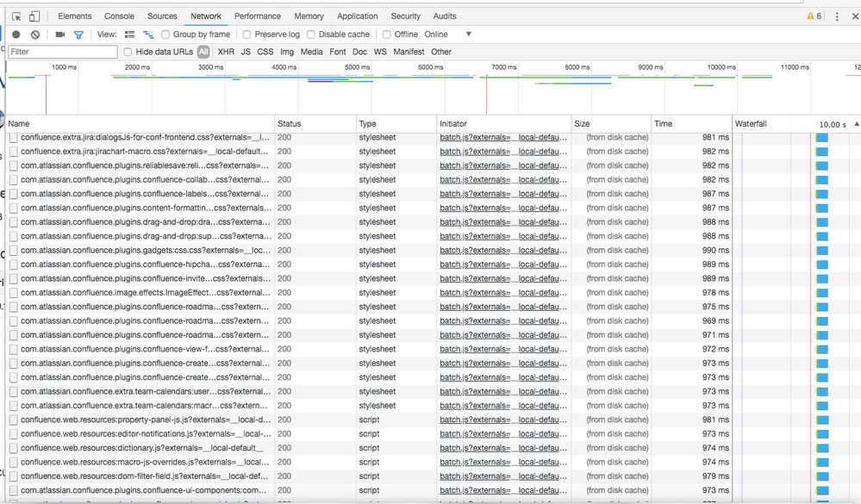
Task: Click the capture screenshots camera icon
Action: pyautogui.click(x=60, y=34)
